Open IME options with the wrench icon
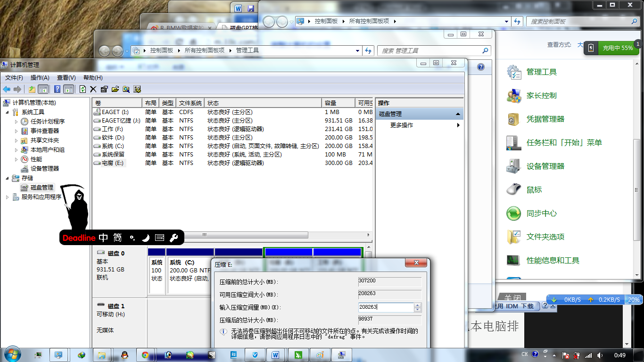The height and width of the screenshot is (362, 644). 173,238
